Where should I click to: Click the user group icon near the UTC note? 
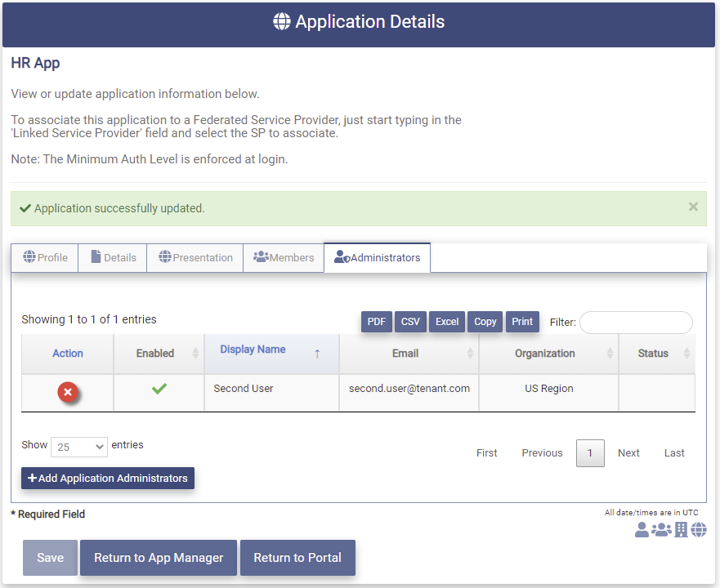(x=661, y=530)
